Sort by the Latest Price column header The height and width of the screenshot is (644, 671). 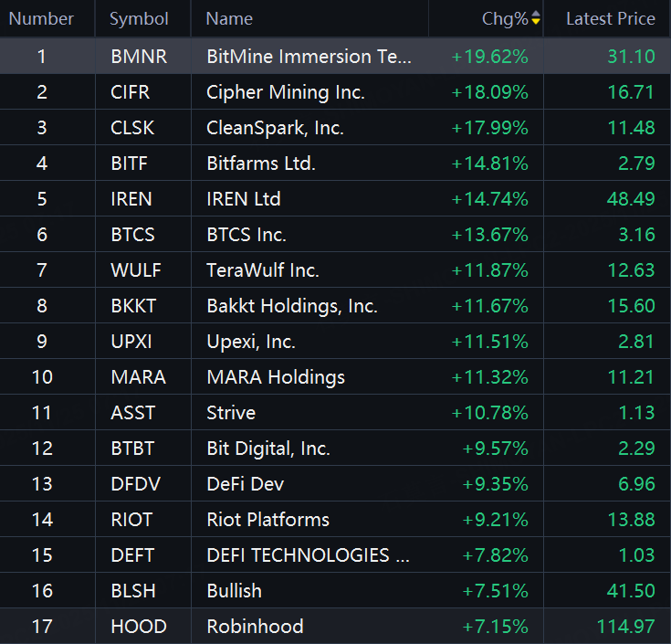pyautogui.click(x=610, y=18)
